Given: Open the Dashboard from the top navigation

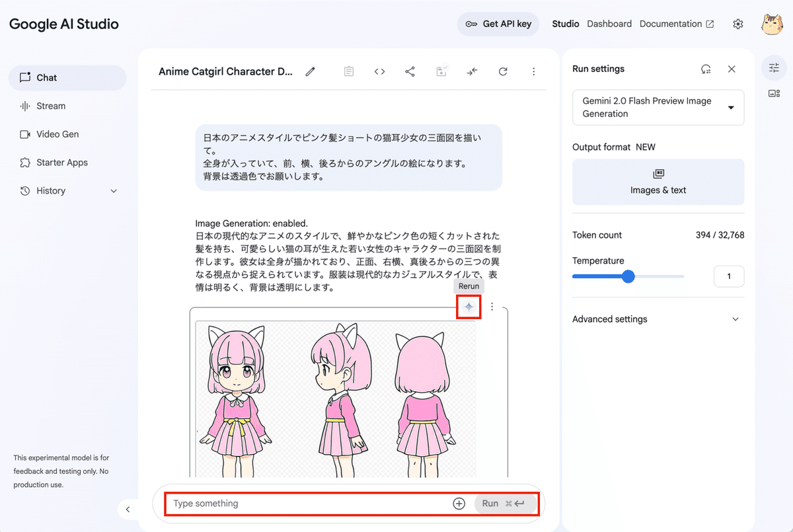Looking at the screenshot, I should coord(609,24).
